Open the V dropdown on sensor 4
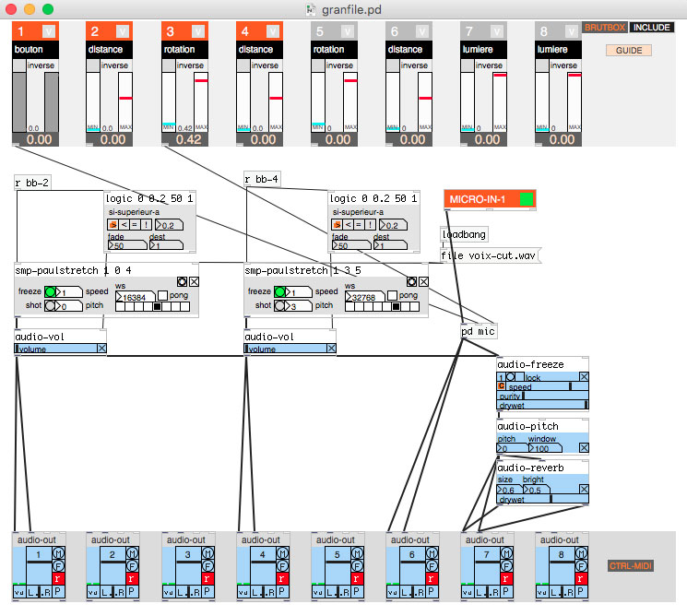 pos(273,31)
